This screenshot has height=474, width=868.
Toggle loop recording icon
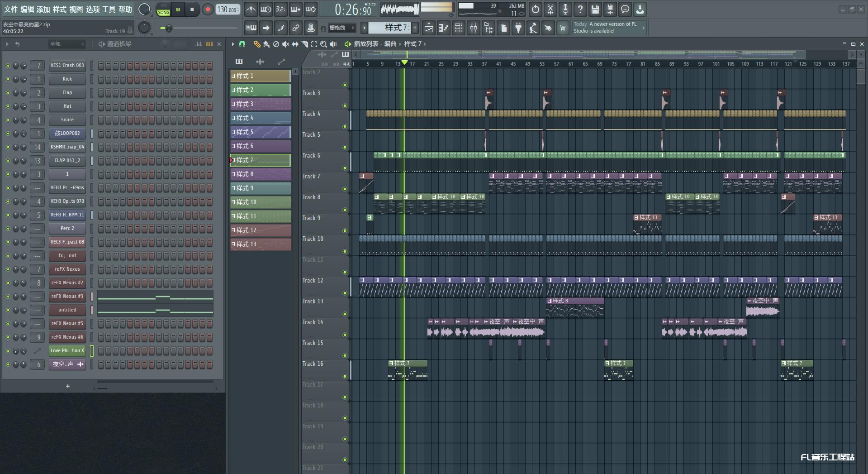click(311, 9)
